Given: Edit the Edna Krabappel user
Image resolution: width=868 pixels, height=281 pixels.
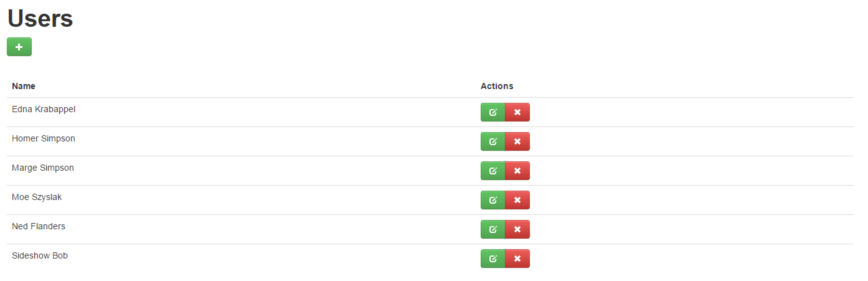Looking at the screenshot, I should point(493,112).
